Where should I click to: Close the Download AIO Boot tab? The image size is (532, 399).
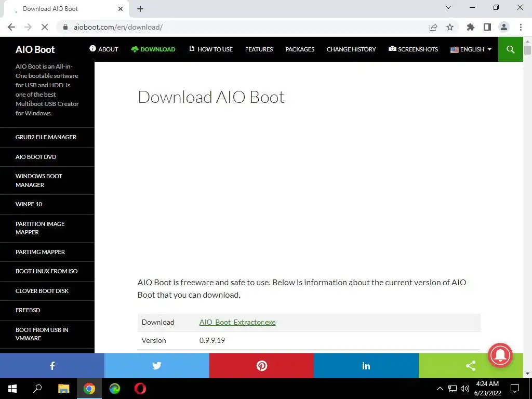click(121, 9)
